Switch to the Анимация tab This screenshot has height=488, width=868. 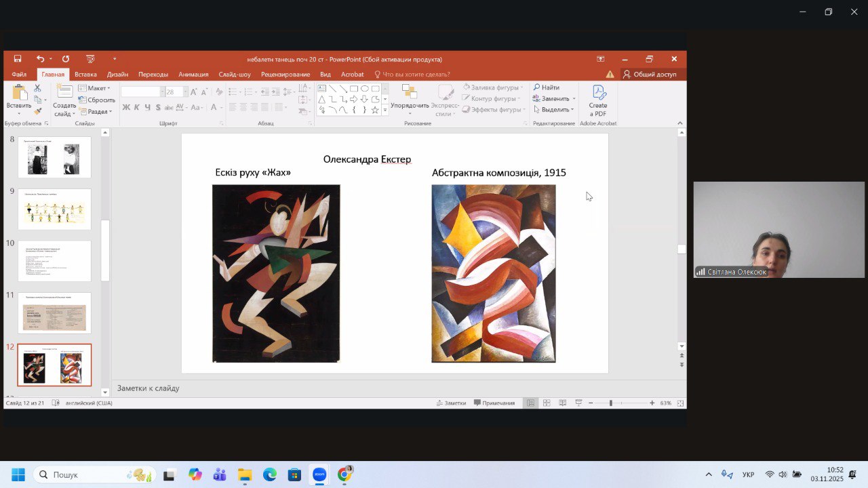pos(193,75)
